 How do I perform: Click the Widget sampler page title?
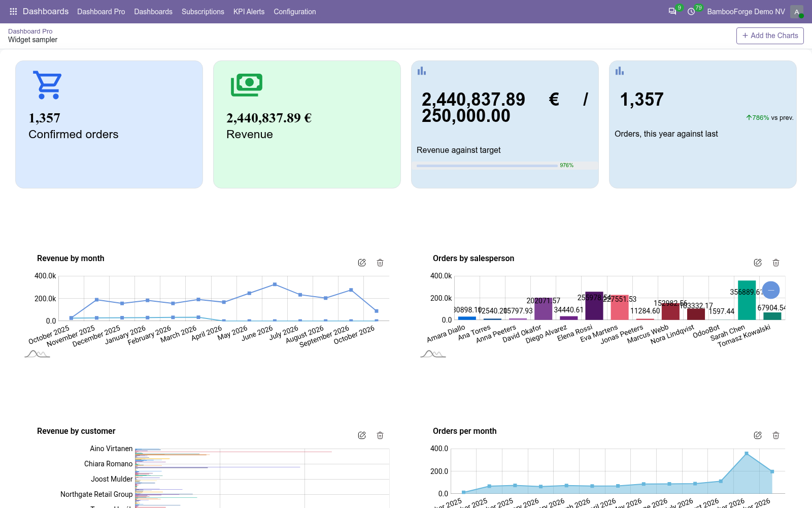coord(32,40)
